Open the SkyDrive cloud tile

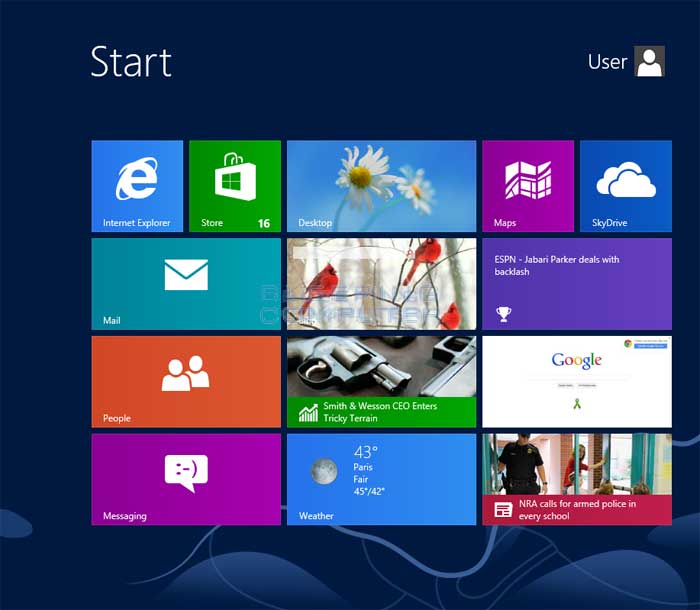click(625, 186)
